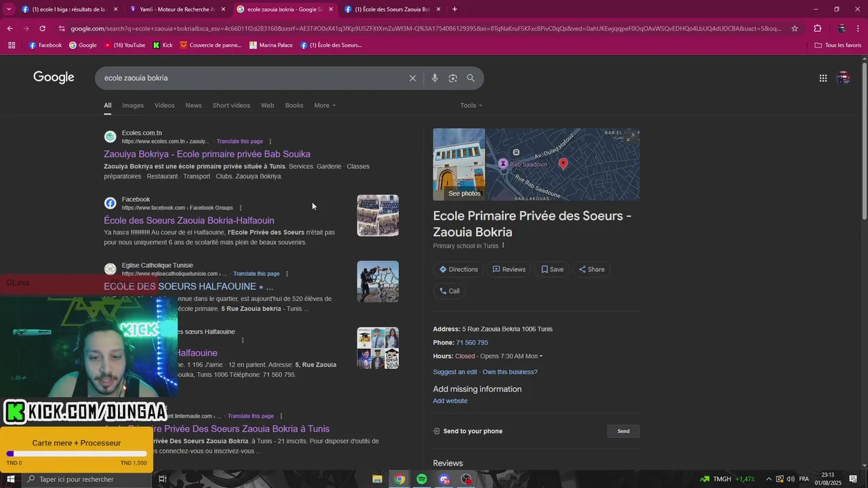
Task: Open more options for Eglise Catholique result
Action: [x=287, y=274]
